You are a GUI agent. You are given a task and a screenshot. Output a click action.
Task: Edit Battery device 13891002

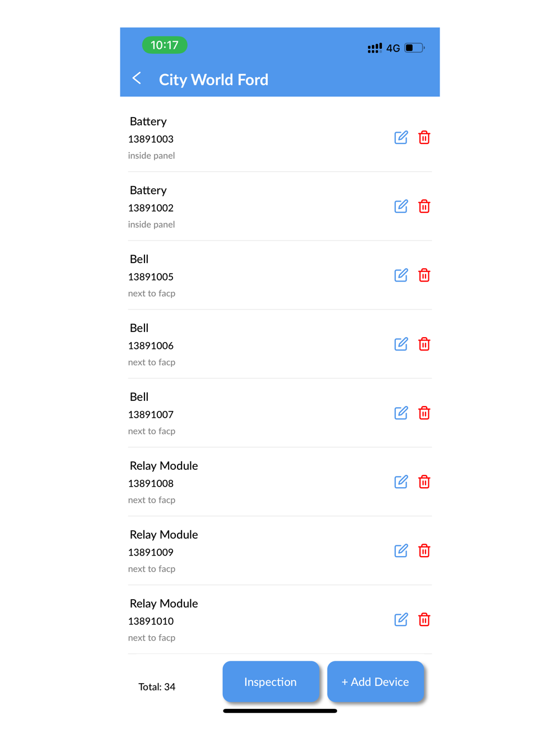point(401,206)
